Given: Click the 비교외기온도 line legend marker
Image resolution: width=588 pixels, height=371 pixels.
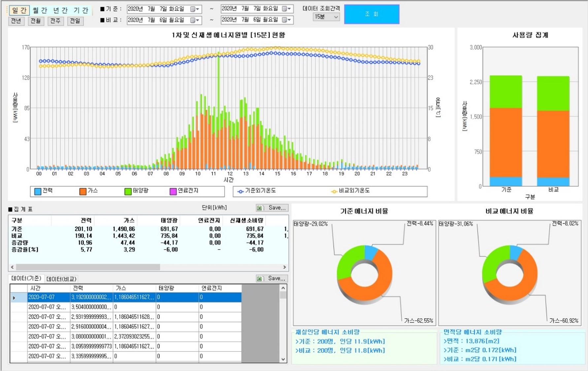Looking at the screenshot, I should [x=334, y=191].
